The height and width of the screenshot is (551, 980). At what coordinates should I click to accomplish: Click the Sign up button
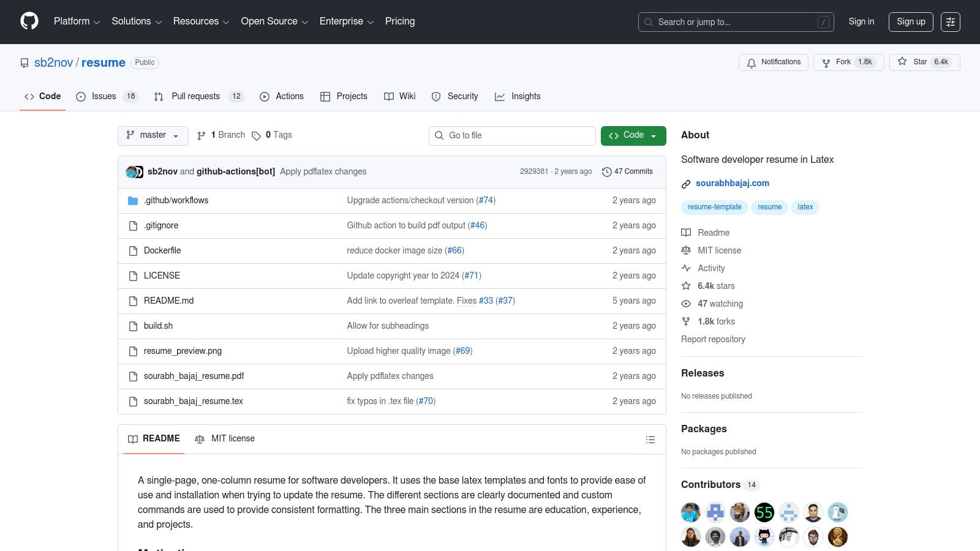pos(911,21)
